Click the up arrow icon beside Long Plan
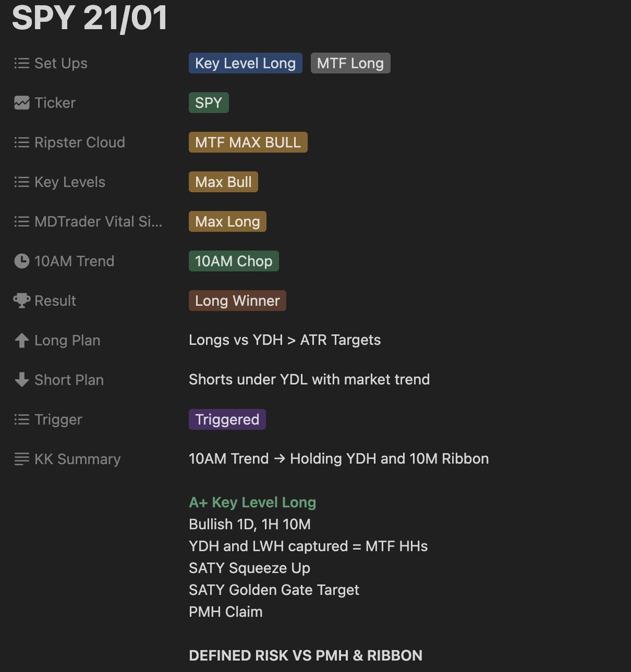 click(x=22, y=340)
